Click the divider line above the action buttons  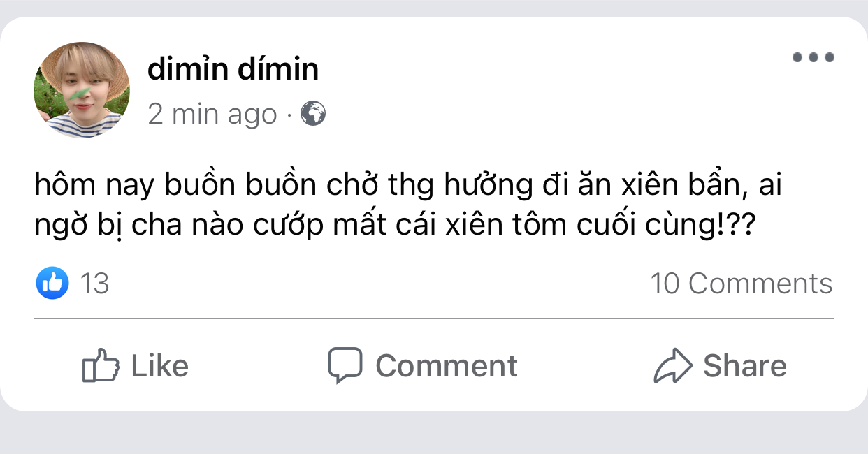tap(433, 319)
